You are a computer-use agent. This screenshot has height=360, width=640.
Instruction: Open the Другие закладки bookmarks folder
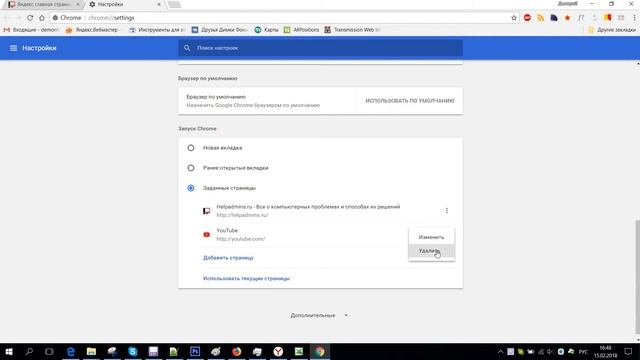[x=612, y=30]
